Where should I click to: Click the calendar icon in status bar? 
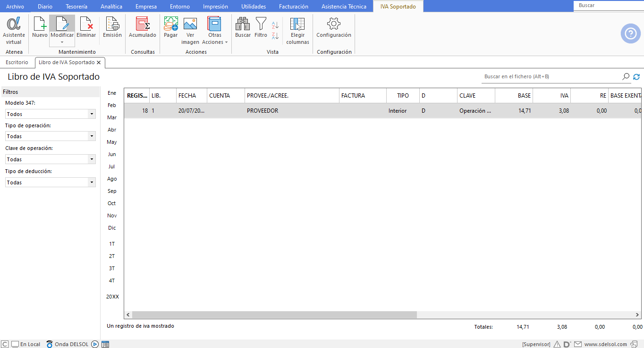[105, 344]
